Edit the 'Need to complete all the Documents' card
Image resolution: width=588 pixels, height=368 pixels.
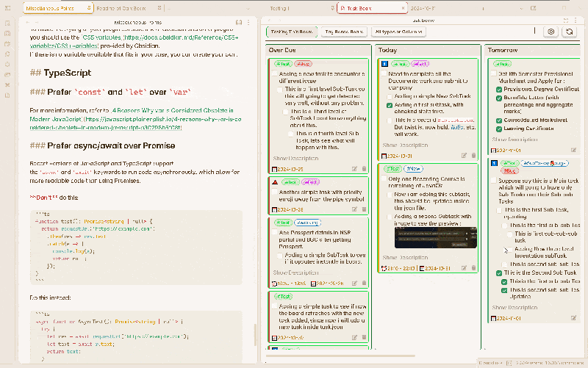click(464, 156)
